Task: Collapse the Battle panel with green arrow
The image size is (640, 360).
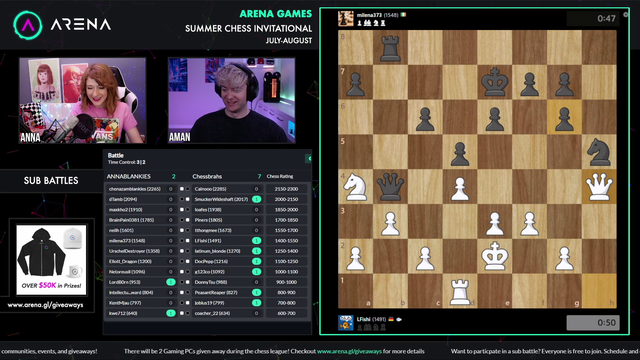Action: pyautogui.click(x=309, y=158)
